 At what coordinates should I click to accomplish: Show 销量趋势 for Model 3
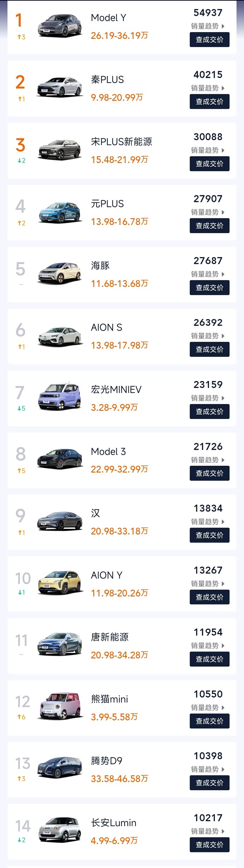(x=208, y=460)
